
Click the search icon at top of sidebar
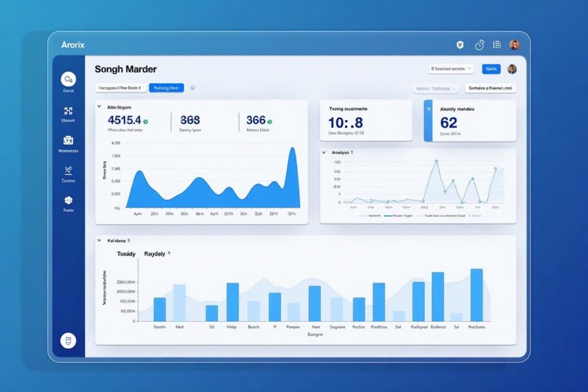pos(68,79)
